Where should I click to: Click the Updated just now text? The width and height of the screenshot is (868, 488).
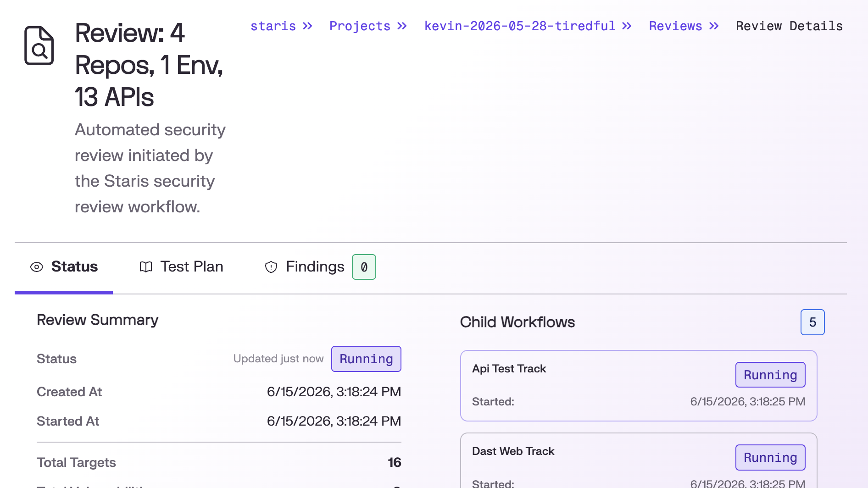[278, 359]
